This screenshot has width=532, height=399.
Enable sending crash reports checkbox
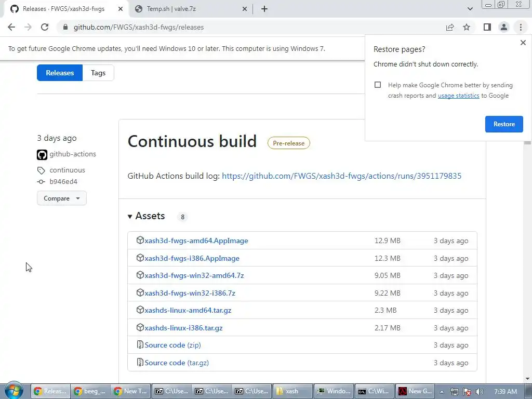pos(378,85)
